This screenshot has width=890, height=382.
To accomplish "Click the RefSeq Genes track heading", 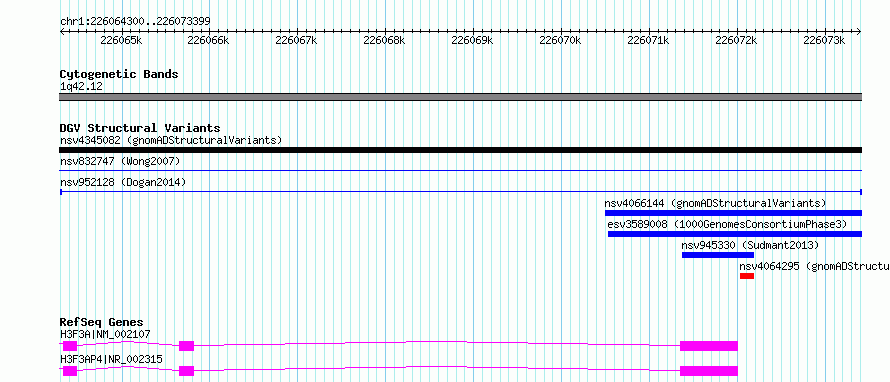I will (x=101, y=322).
